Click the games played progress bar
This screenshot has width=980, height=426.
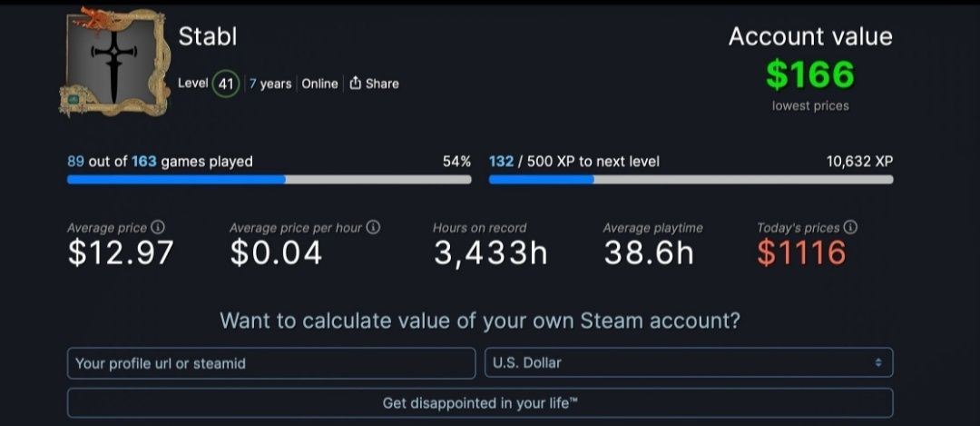click(269, 180)
